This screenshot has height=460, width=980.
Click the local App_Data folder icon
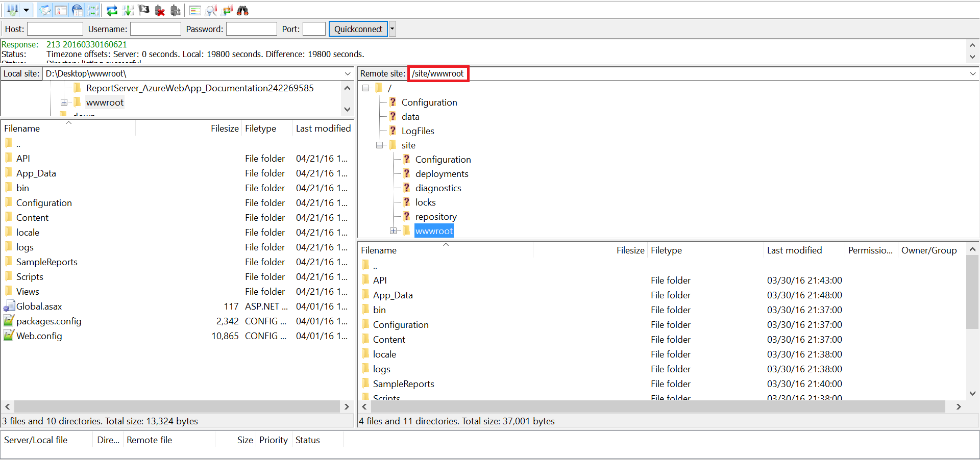pyautogui.click(x=9, y=173)
